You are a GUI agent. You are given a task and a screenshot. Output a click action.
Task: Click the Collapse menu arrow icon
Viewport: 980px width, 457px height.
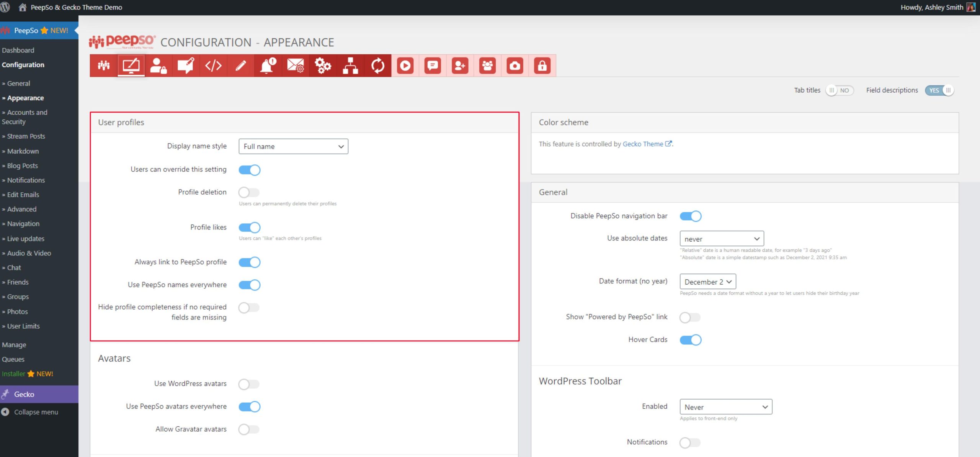(5, 412)
